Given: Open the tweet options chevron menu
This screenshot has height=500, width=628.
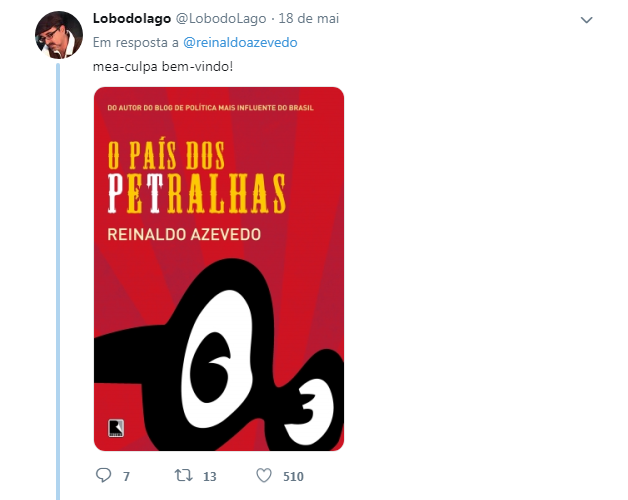Looking at the screenshot, I should coord(586,20).
